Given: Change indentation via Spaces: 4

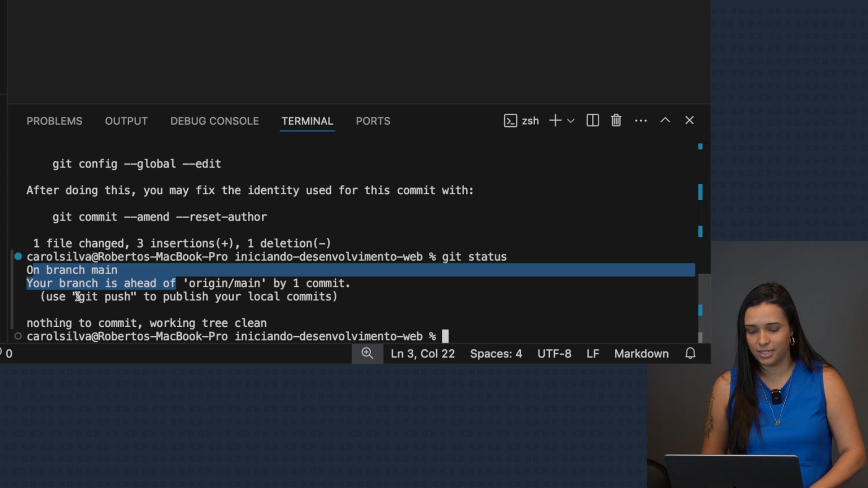Looking at the screenshot, I should 496,354.
